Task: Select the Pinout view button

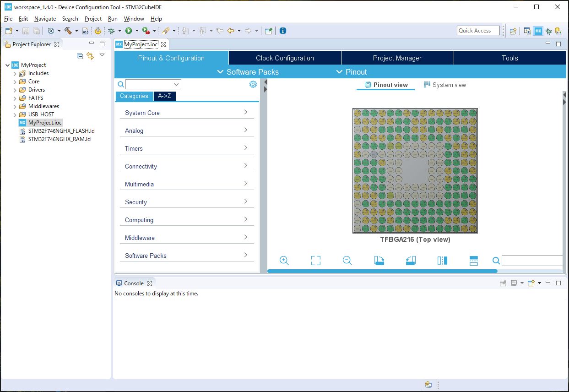Action: (386, 85)
